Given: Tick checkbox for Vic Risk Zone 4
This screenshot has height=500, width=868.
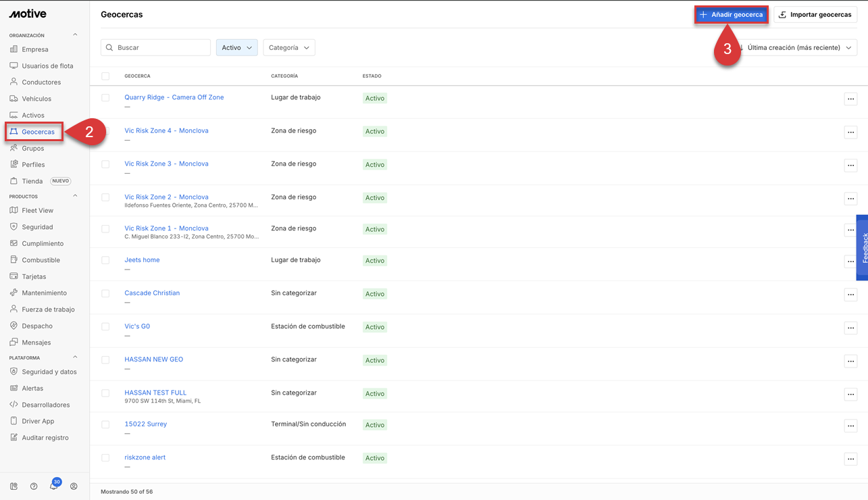Looking at the screenshot, I should click(x=105, y=131).
